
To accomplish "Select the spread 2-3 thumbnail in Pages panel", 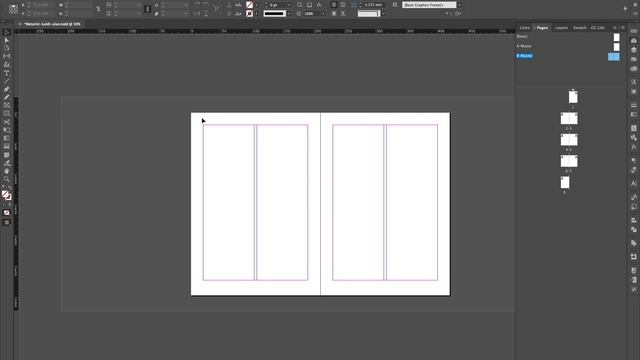I will (x=569, y=118).
